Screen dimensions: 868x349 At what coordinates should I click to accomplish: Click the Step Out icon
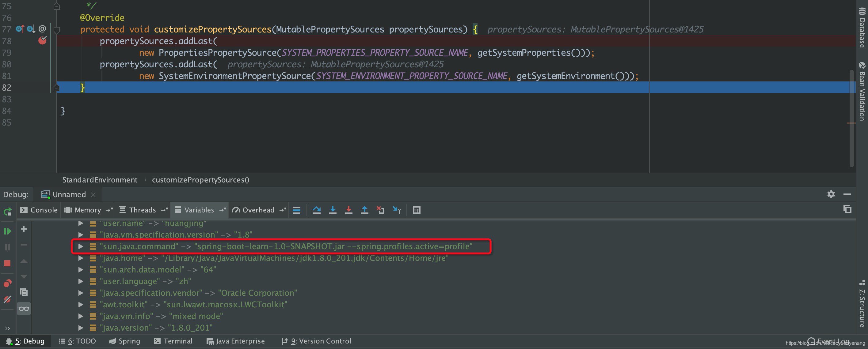click(365, 210)
